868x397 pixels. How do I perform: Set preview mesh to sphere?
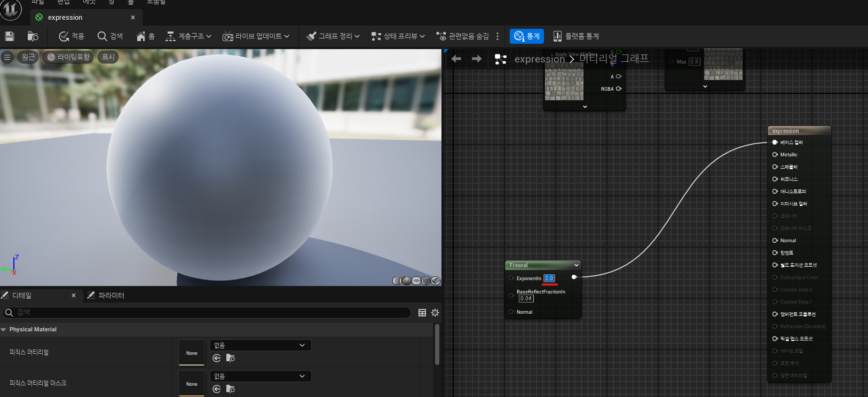coord(407,281)
